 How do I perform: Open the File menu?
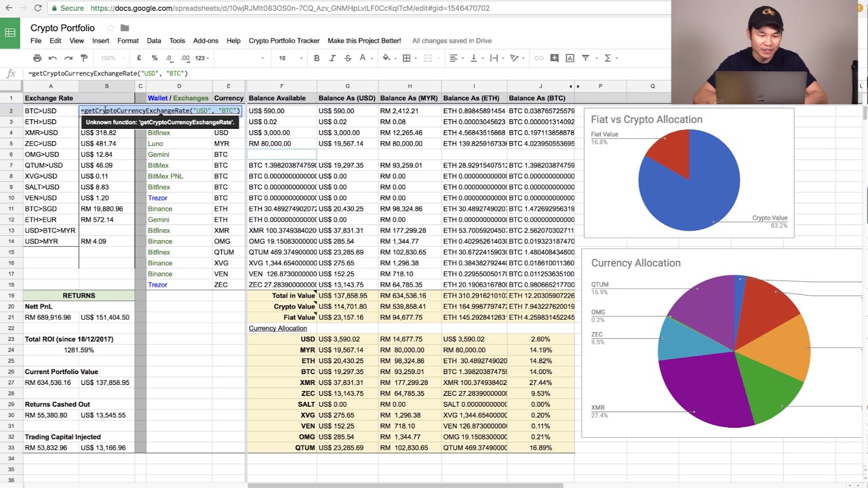click(36, 41)
